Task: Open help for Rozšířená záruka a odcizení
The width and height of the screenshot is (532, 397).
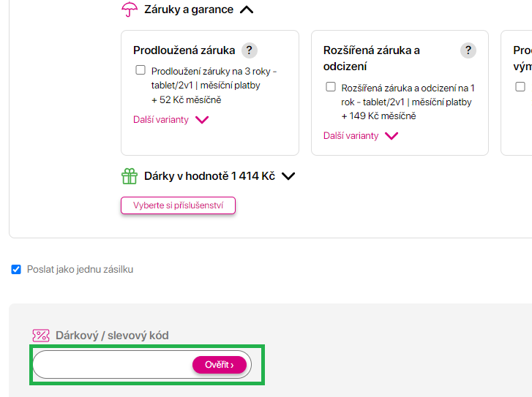Action: 468,50
